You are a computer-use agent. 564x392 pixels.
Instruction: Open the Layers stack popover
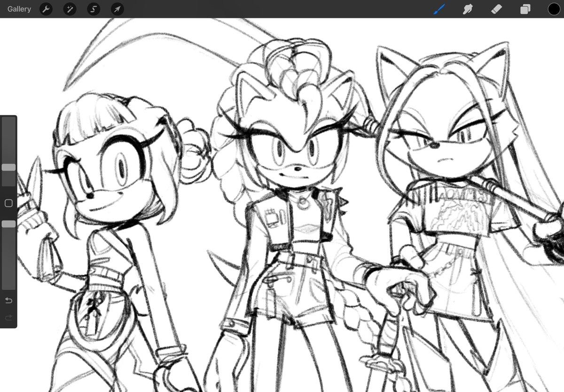pos(525,9)
